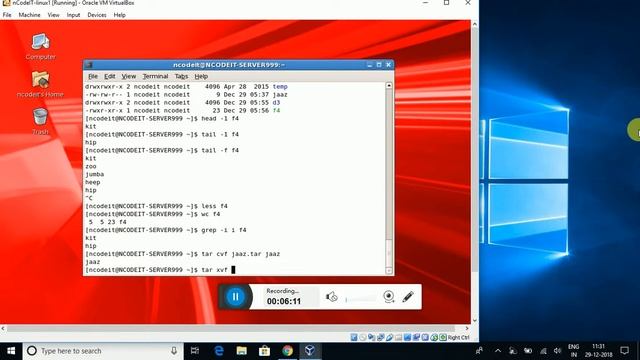Click the ENG IN language indicator
This screenshot has width=640, height=360.
[x=574, y=351]
